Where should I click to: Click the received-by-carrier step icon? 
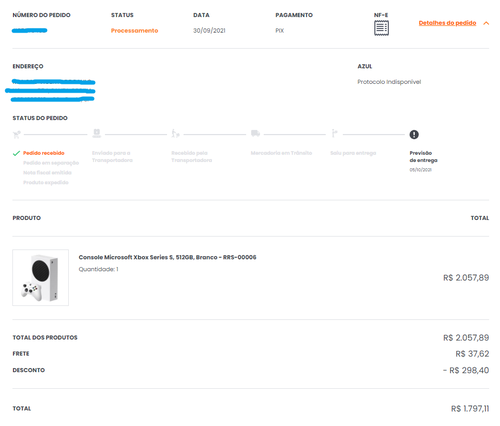[175, 134]
